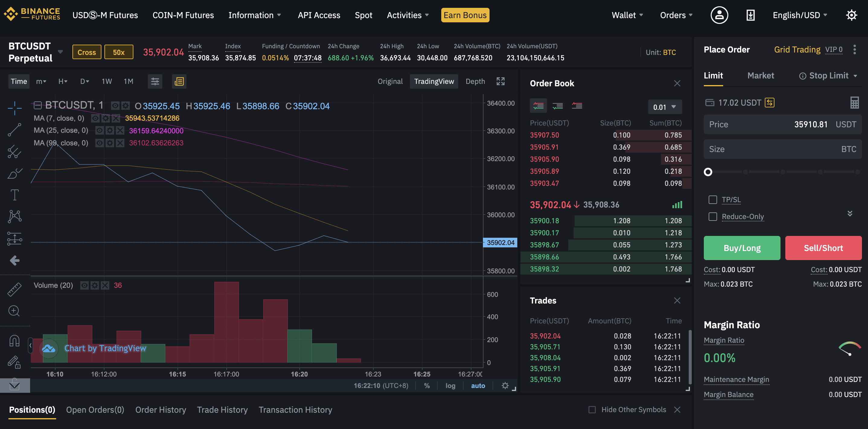Click the back arrow icon in chart toolbar

click(14, 260)
